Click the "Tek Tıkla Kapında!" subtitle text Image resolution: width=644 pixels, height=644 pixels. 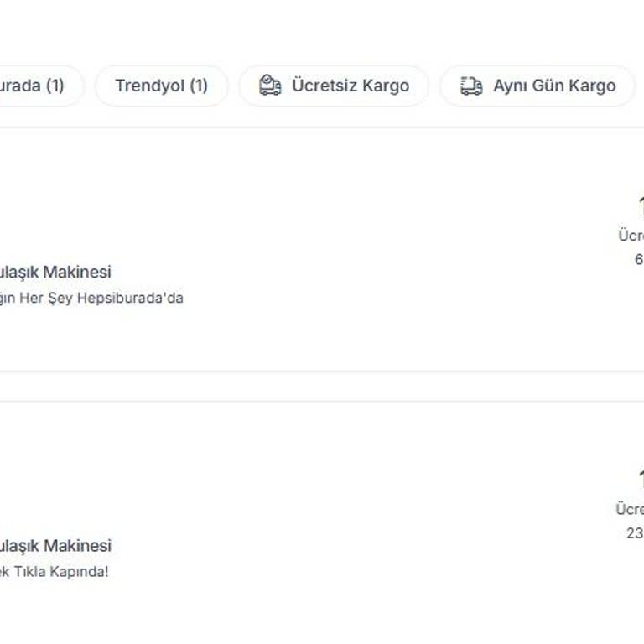[x=54, y=572]
